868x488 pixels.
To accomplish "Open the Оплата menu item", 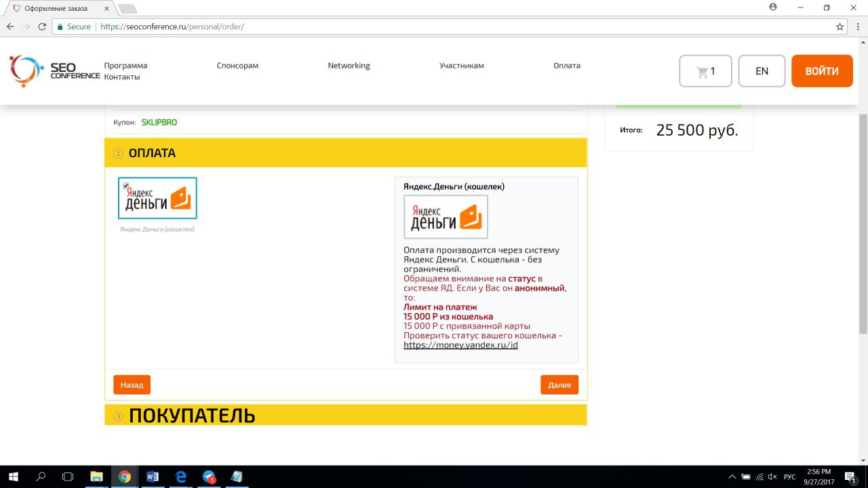I will click(x=567, y=66).
